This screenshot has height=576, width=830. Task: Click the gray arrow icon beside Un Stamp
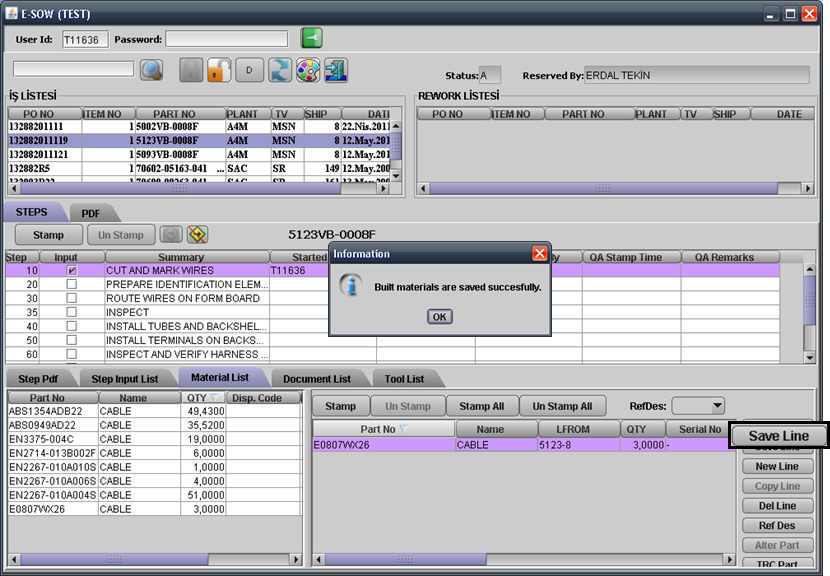171,234
